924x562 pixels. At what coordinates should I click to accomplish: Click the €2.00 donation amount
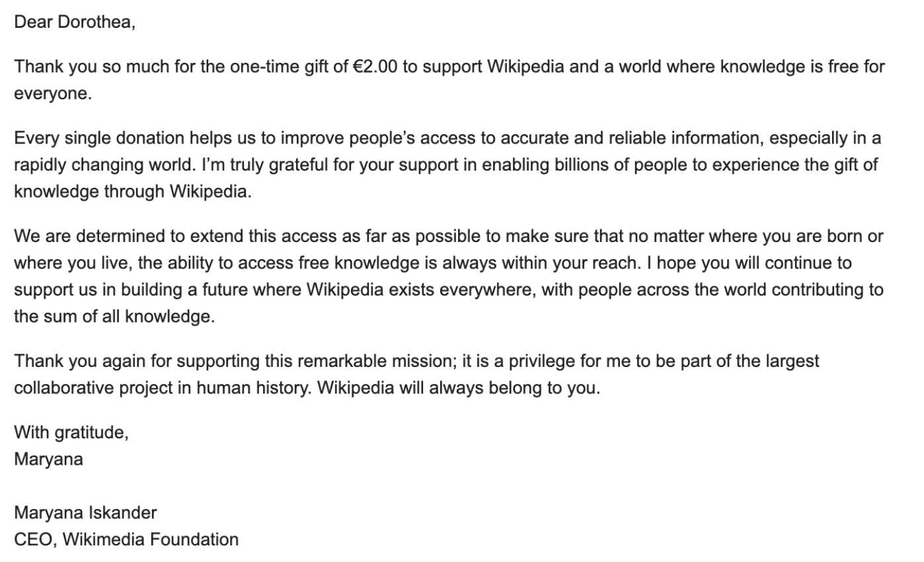375,67
